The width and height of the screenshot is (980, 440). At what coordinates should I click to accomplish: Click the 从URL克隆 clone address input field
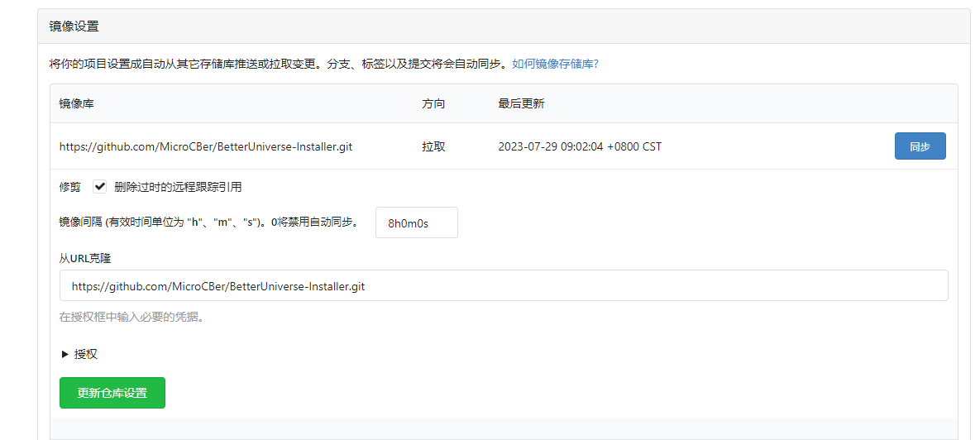[x=504, y=285]
